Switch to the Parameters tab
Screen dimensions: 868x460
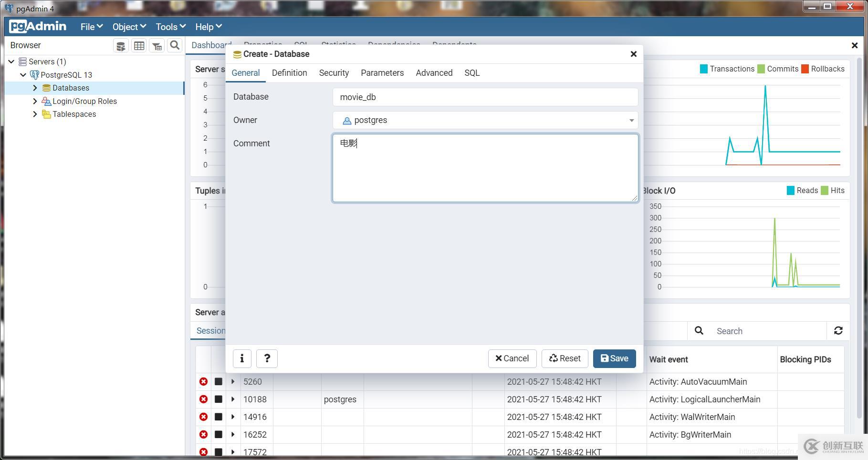[x=382, y=73]
